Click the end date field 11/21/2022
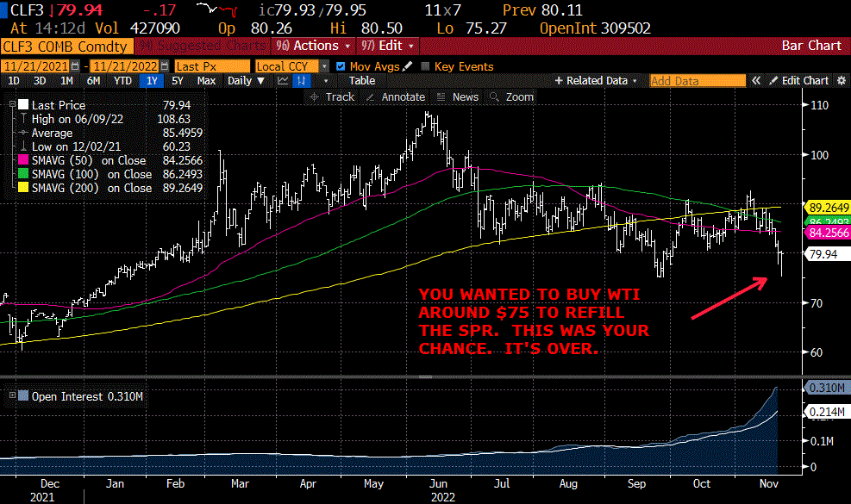 click(x=124, y=66)
